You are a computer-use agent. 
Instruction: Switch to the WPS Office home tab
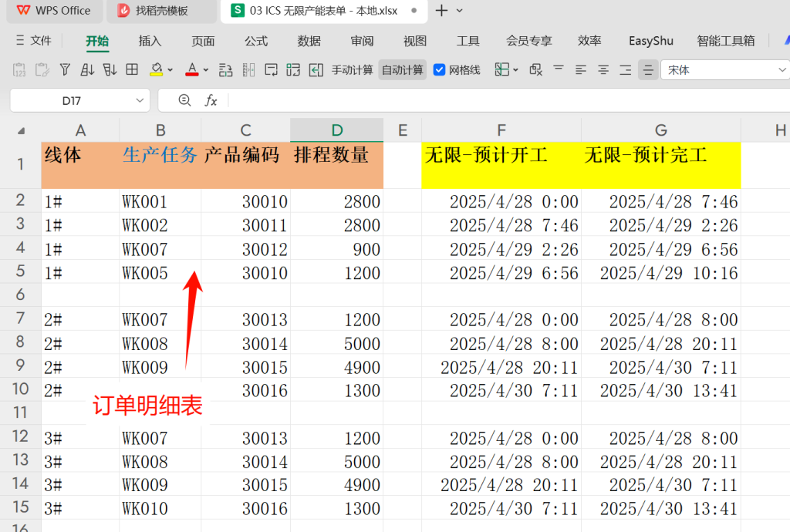click(x=55, y=11)
